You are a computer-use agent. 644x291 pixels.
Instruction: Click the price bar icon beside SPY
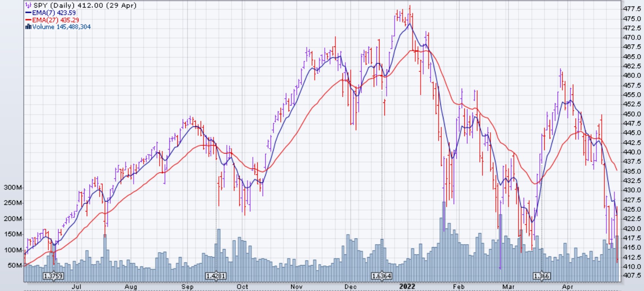coord(29,5)
